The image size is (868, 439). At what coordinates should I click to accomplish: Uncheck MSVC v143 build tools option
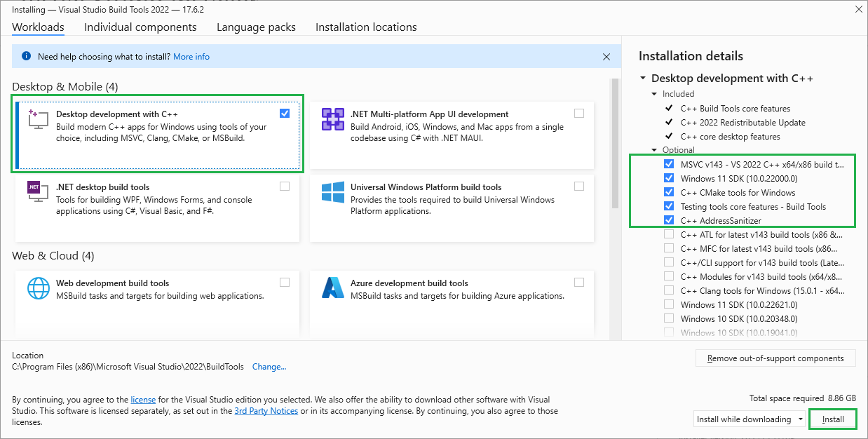pyautogui.click(x=669, y=164)
